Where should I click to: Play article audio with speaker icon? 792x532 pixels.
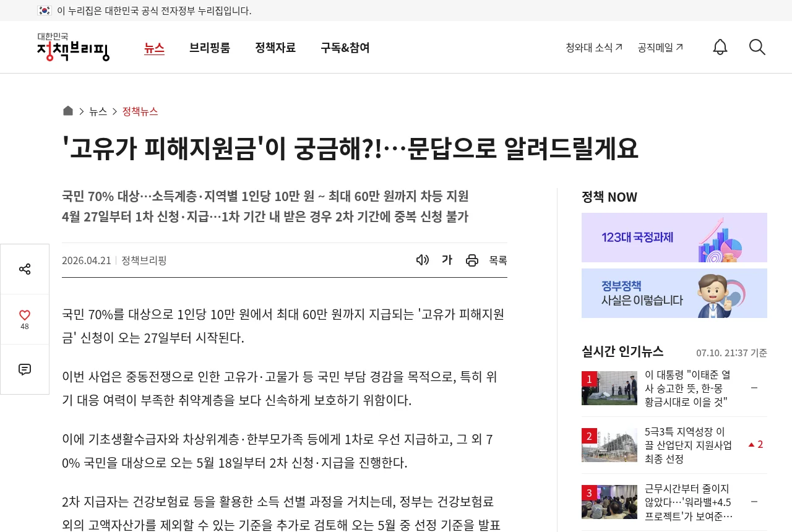pos(423,260)
